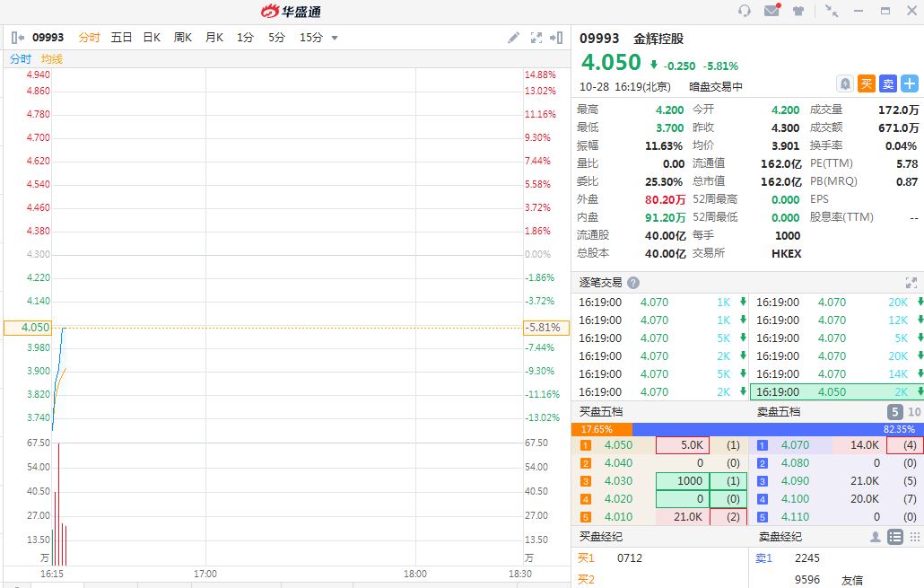The image size is (924, 588).
Task: Open dropdown arrow after 15分
Action: [335, 38]
